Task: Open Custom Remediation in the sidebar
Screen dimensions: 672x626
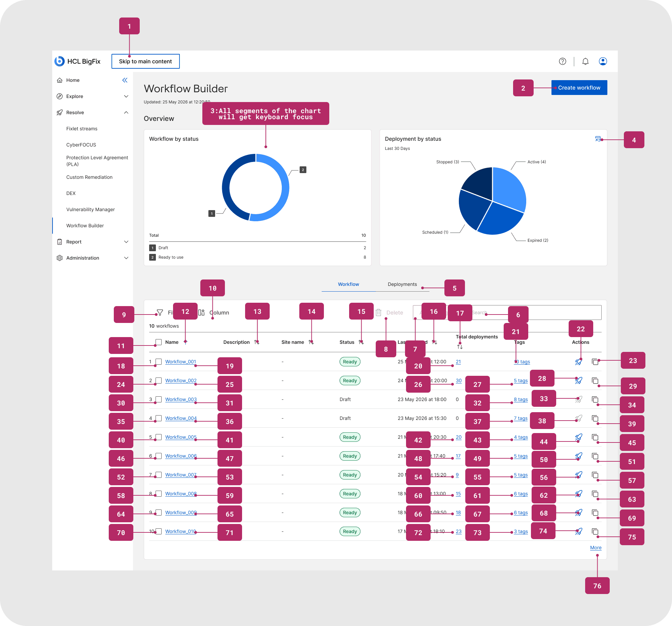Action: coord(89,177)
